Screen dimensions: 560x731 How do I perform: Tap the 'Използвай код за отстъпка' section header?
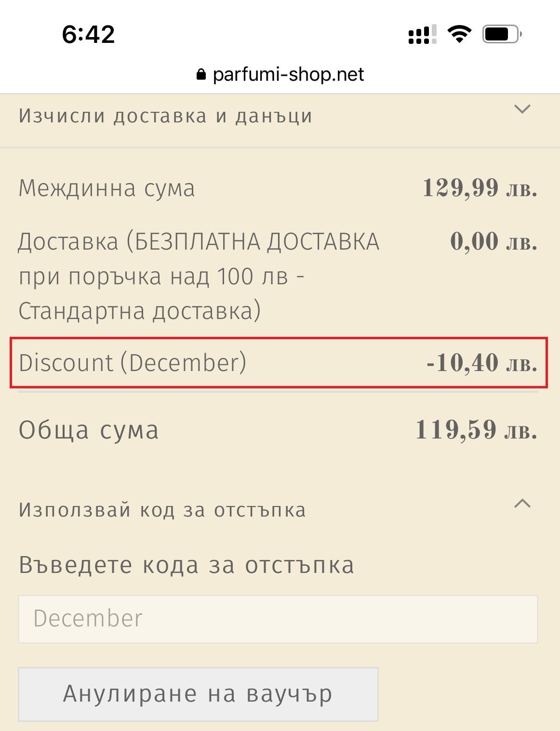click(x=162, y=510)
